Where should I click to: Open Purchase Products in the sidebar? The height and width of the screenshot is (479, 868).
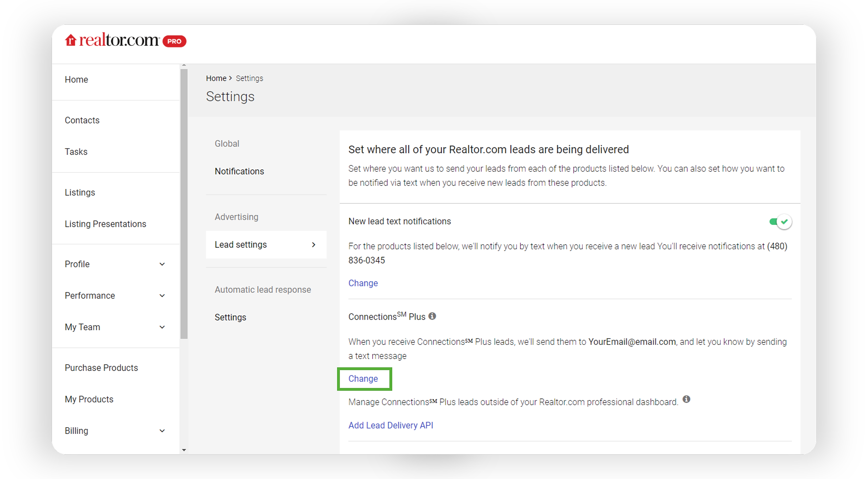101,368
